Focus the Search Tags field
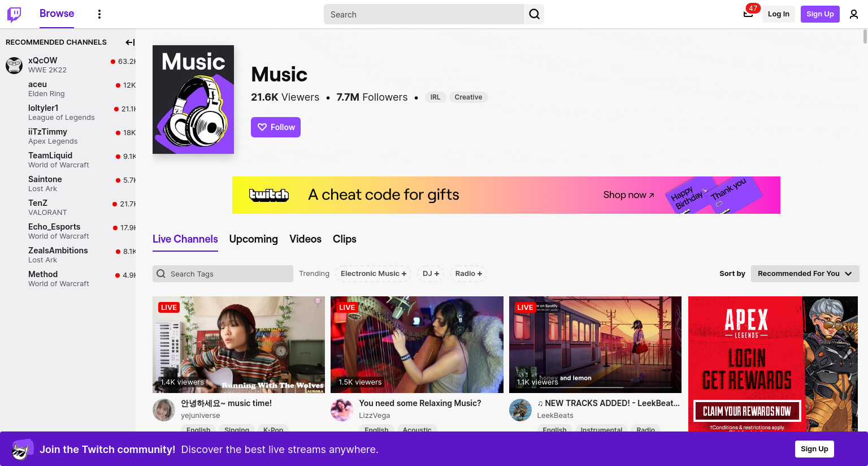The width and height of the screenshot is (868, 466). tap(223, 274)
